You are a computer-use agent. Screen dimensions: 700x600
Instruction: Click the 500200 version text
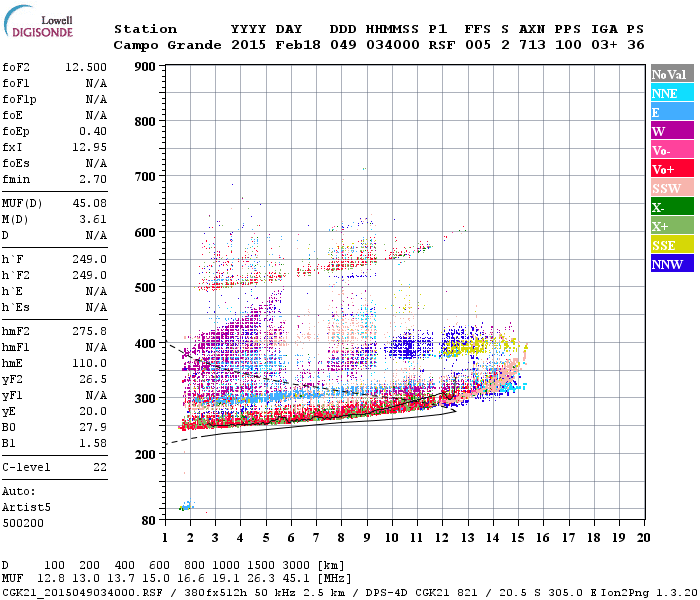pos(23,523)
